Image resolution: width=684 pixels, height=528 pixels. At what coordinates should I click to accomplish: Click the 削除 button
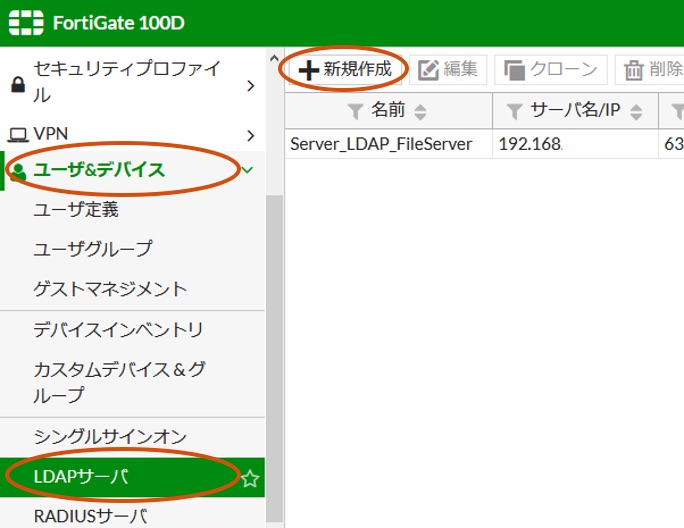click(650, 69)
